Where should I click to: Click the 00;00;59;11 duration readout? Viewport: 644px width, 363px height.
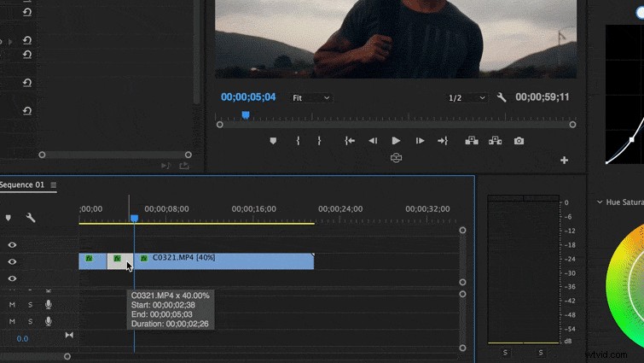tap(542, 97)
